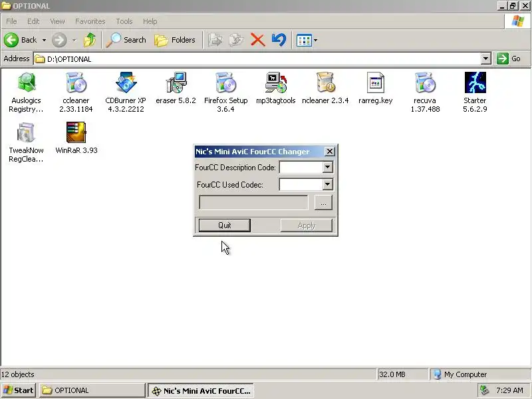Select the TweakNow RegCleaner icon
The image size is (532, 399).
pos(26,132)
